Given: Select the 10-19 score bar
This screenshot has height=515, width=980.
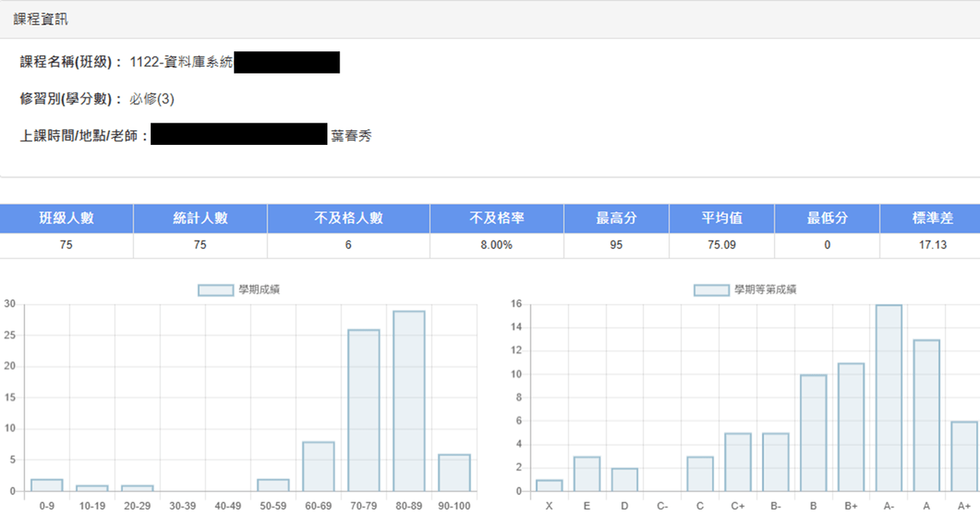Looking at the screenshot, I should [92, 488].
